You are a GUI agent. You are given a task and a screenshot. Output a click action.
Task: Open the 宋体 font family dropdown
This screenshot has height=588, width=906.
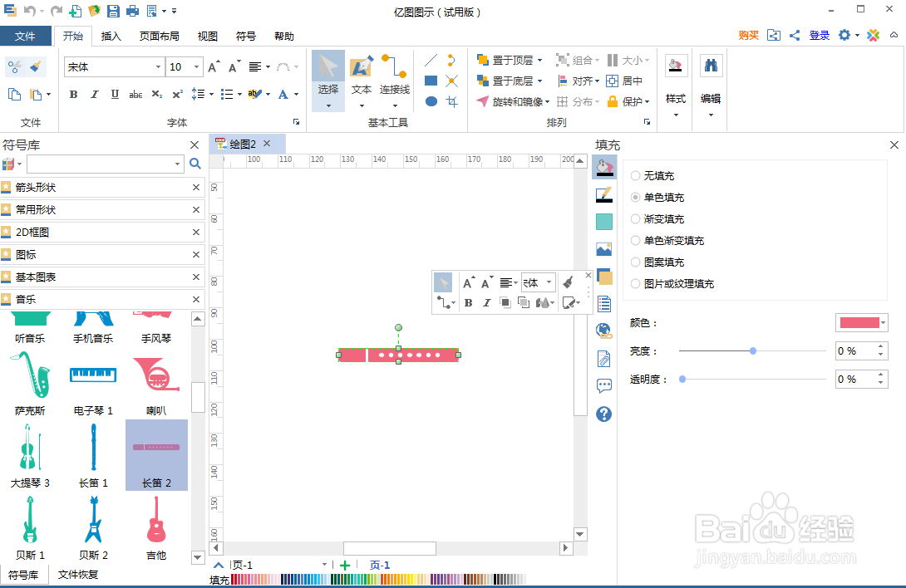[x=160, y=66]
